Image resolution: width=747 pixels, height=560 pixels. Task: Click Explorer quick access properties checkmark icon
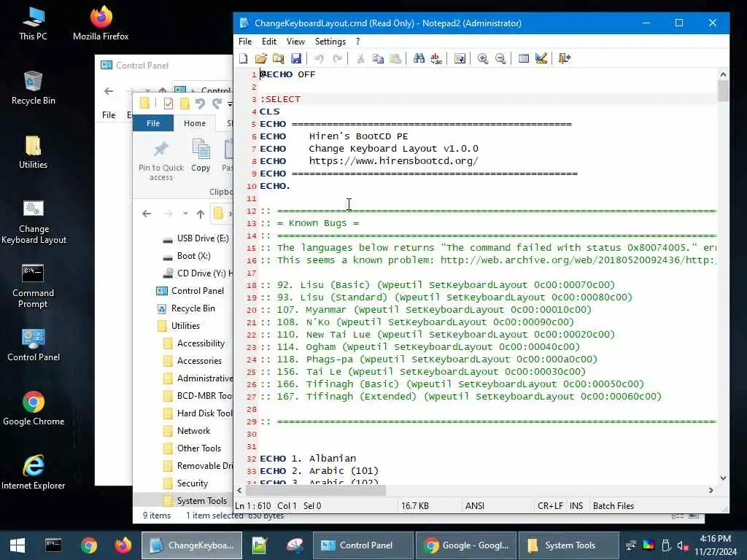[x=169, y=104]
